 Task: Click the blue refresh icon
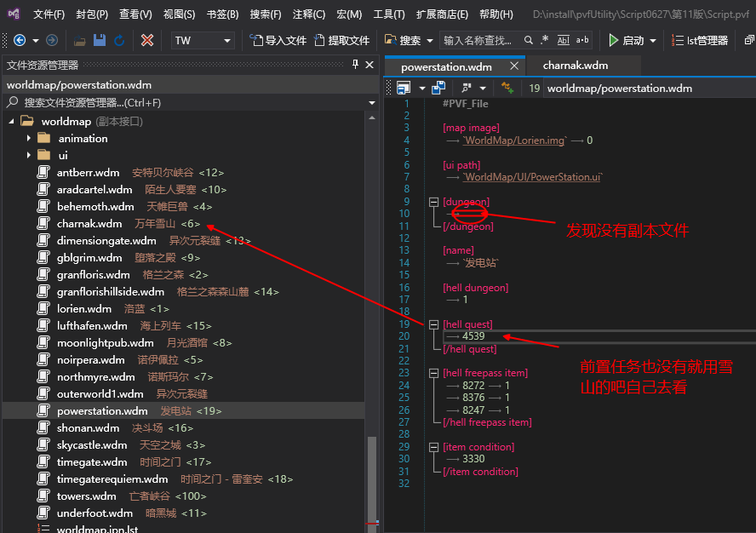click(x=119, y=41)
